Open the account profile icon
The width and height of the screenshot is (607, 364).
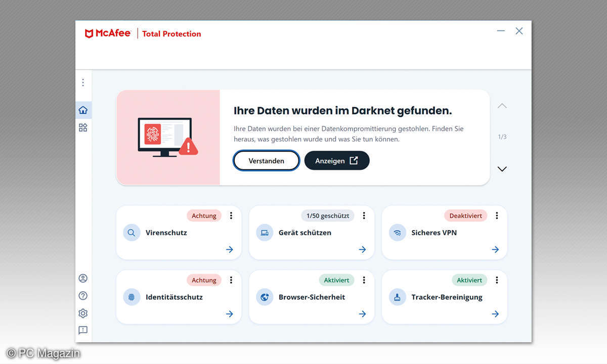point(83,279)
